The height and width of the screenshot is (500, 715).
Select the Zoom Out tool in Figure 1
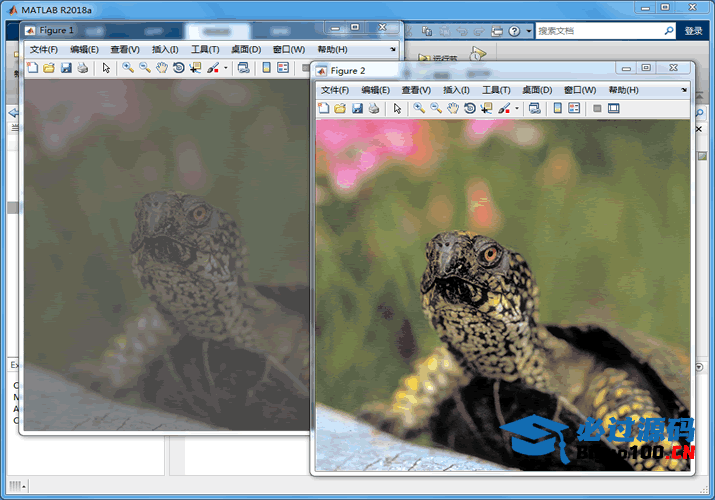click(x=145, y=68)
